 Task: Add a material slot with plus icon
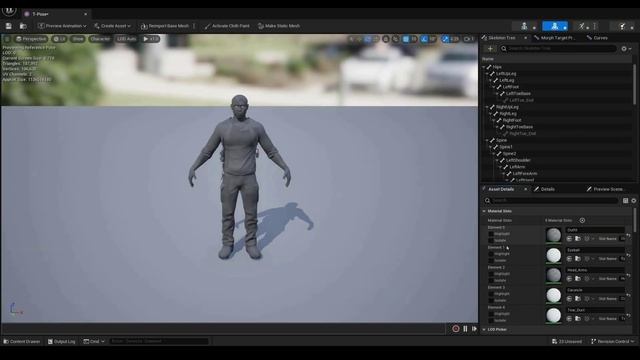pyautogui.click(x=582, y=220)
